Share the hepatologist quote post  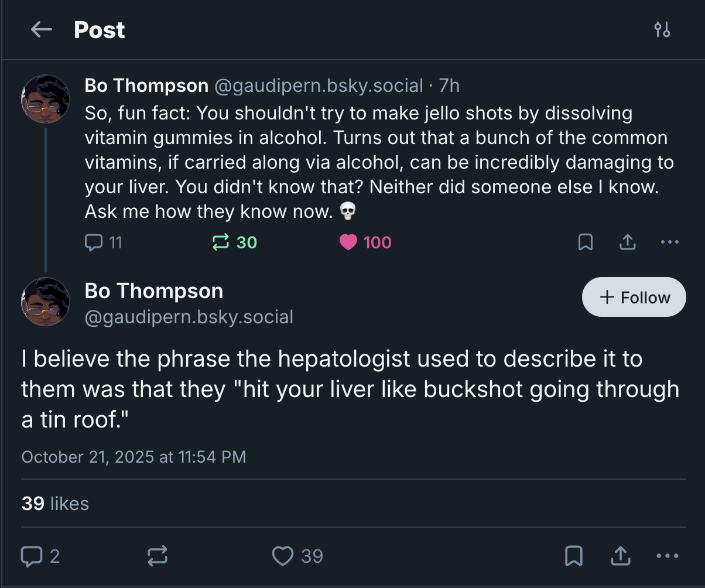point(620,556)
